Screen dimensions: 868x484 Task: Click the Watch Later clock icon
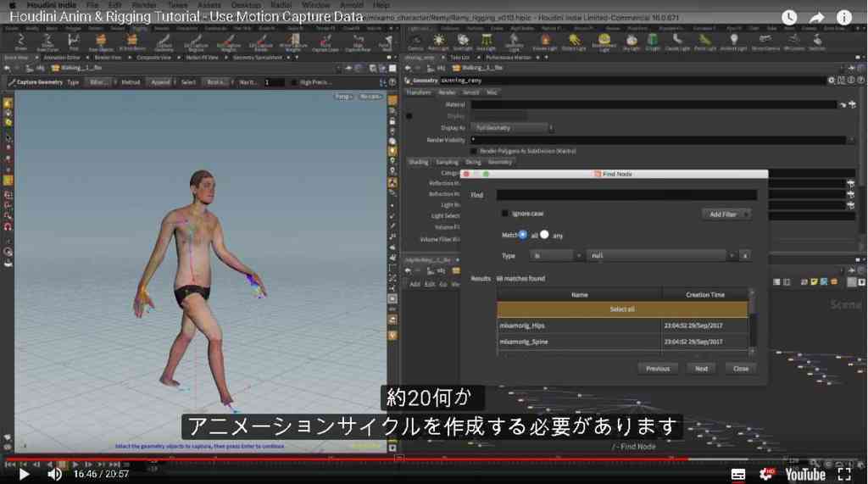tap(789, 18)
